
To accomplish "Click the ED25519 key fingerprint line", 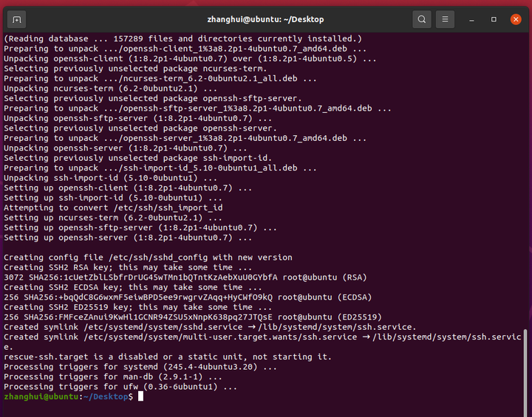I will [x=193, y=317].
